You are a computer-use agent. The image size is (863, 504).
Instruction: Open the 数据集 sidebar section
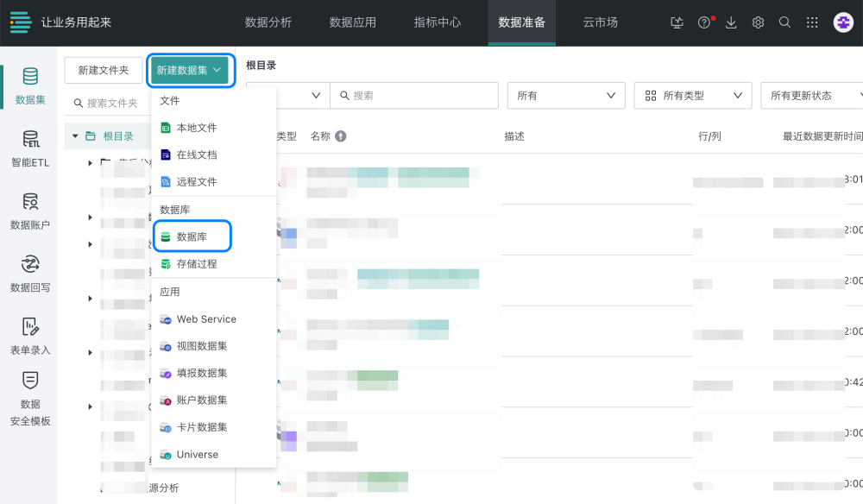tap(29, 85)
